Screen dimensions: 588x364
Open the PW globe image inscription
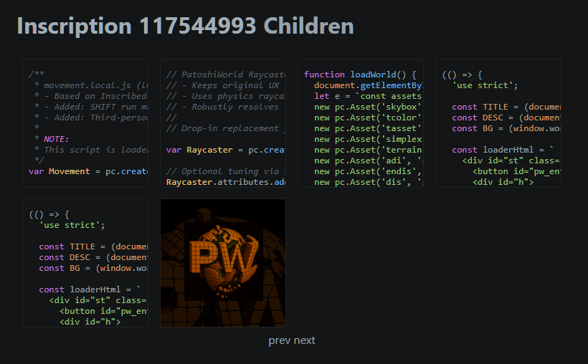click(x=223, y=263)
